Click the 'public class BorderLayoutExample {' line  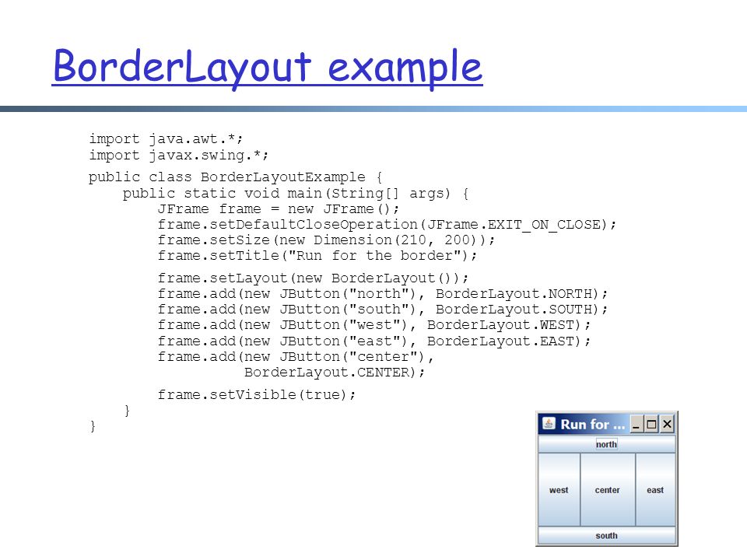point(235,177)
